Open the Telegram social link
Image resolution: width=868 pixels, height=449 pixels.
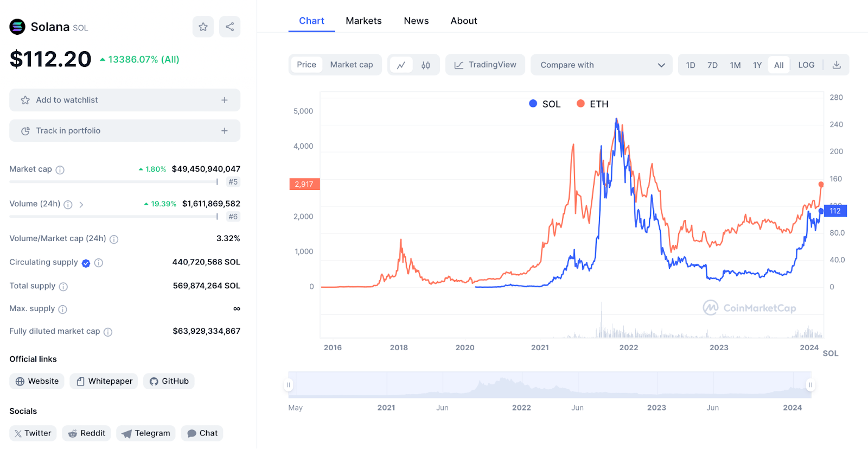pos(145,433)
